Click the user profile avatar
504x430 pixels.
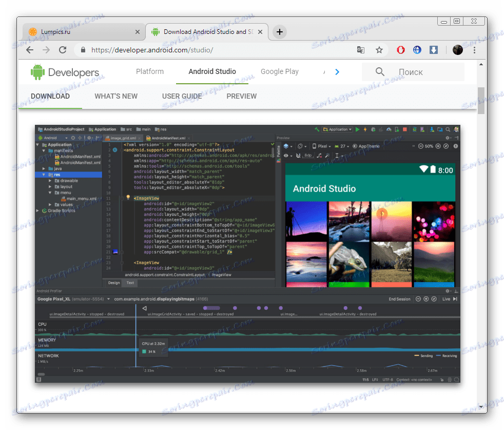(458, 50)
